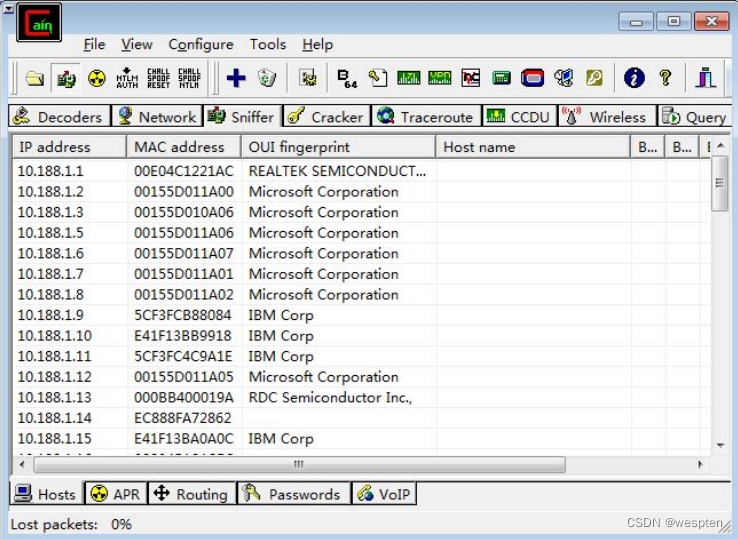Click the Exit door icon in toolbar
This screenshot has width=738, height=539.
[706, 78]
